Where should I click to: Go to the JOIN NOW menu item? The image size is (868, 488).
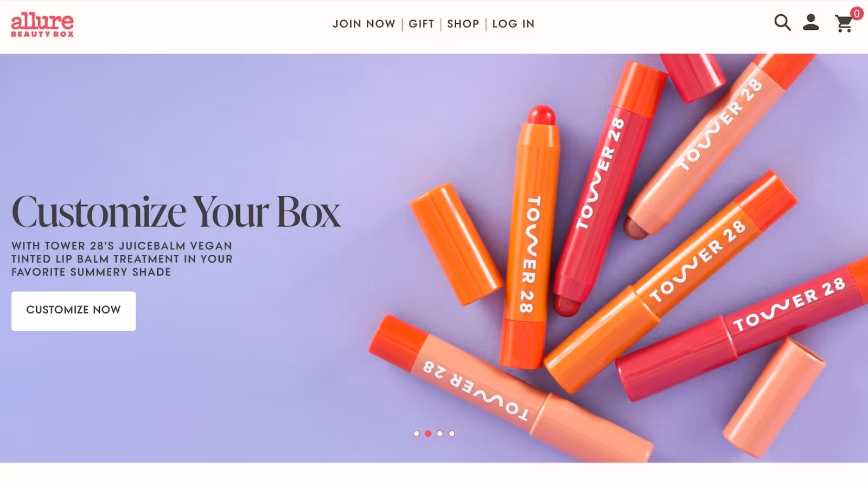(364, 24)
